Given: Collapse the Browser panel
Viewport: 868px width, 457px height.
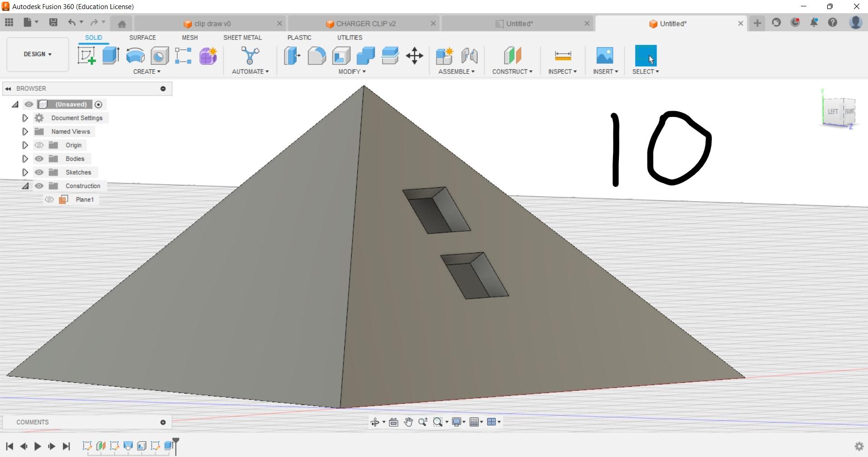Looking at the screenshot, I should 8,88.
